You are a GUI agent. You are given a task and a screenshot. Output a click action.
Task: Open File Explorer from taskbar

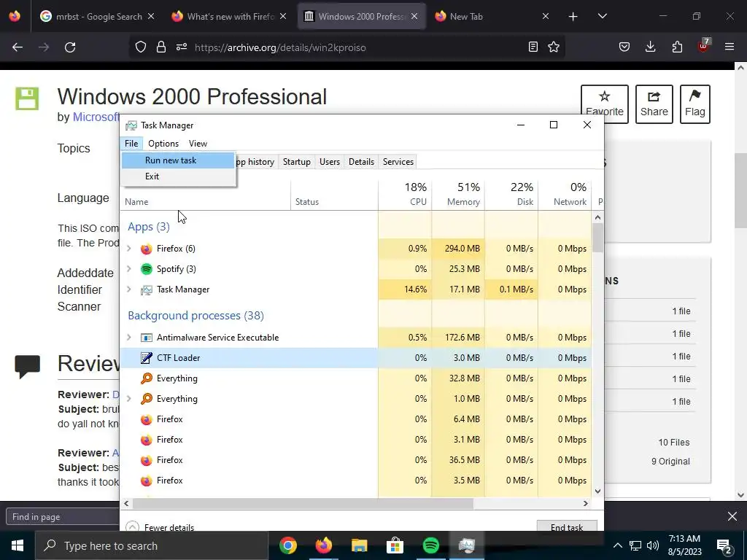coord(359,545)
